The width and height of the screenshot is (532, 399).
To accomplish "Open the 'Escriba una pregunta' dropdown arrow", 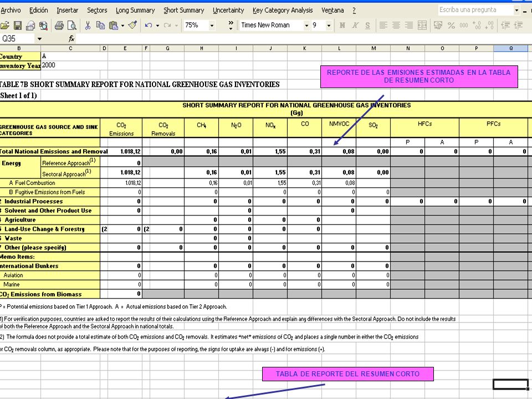I will (516, 10).
